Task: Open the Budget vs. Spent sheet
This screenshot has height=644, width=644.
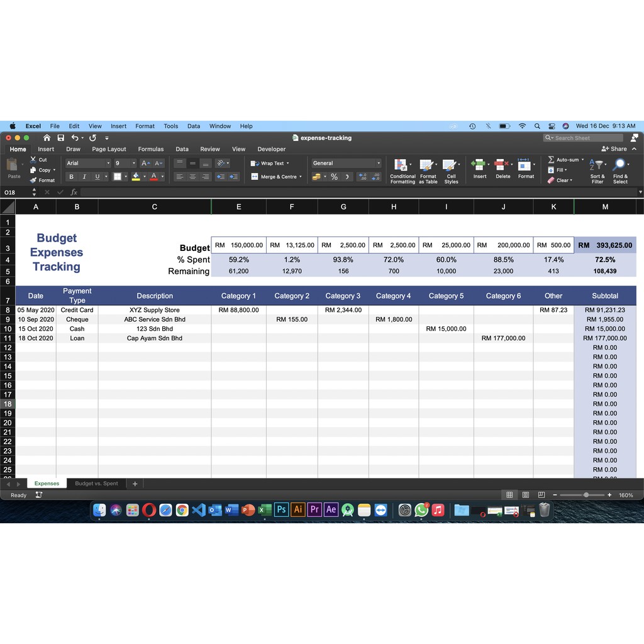Action: point(96,484)
